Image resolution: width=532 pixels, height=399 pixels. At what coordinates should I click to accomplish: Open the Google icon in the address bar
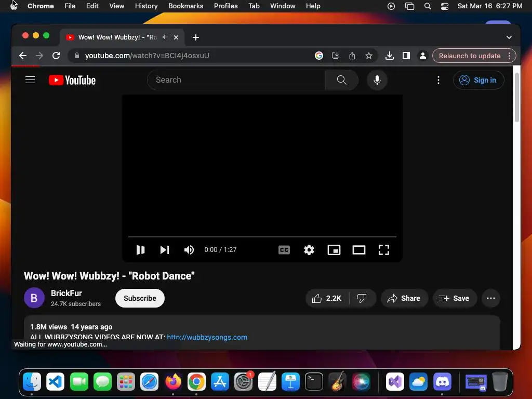(x=319, y=56)
